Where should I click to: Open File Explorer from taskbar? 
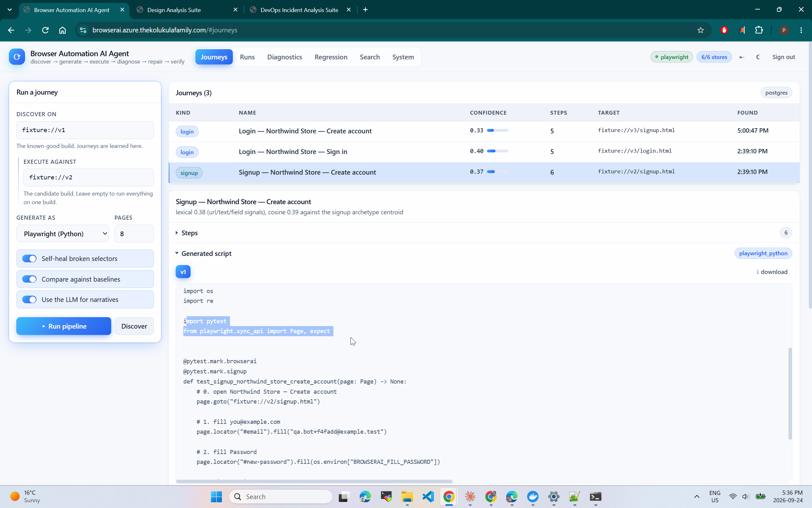pos(407,497)
